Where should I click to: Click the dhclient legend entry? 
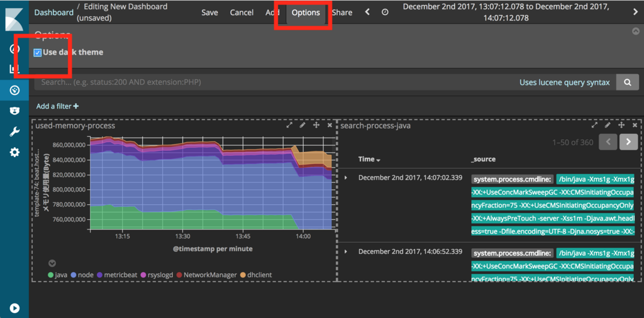click(257, 275)
